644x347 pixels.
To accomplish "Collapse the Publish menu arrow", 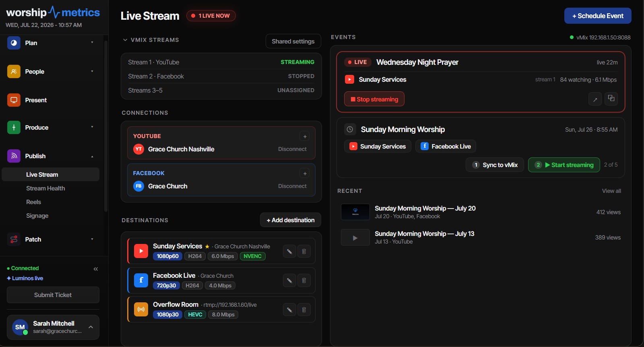I will point(92,156).
